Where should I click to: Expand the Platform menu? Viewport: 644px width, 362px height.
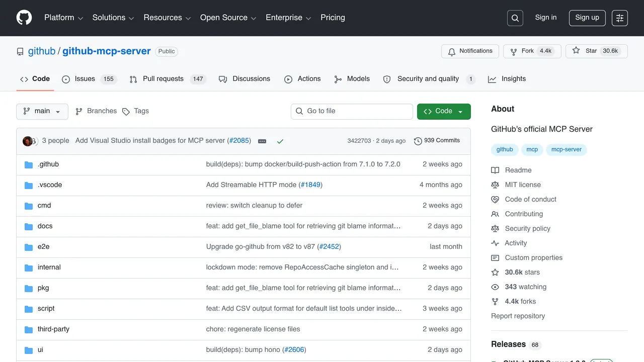63,18
